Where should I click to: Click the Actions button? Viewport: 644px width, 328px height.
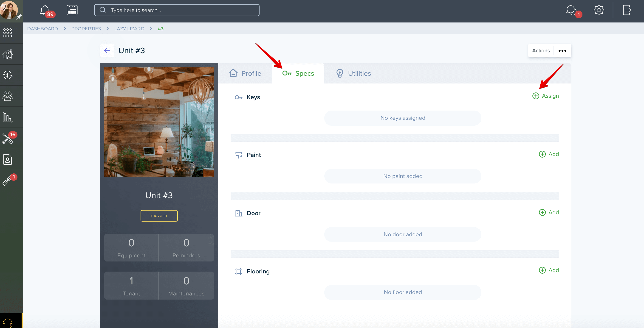[x=541, y=51]
